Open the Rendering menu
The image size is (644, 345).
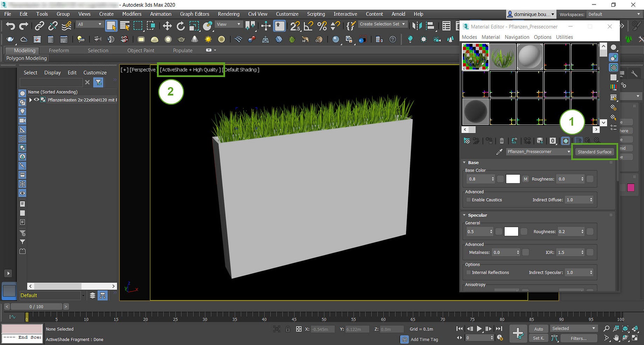point(228,14)
